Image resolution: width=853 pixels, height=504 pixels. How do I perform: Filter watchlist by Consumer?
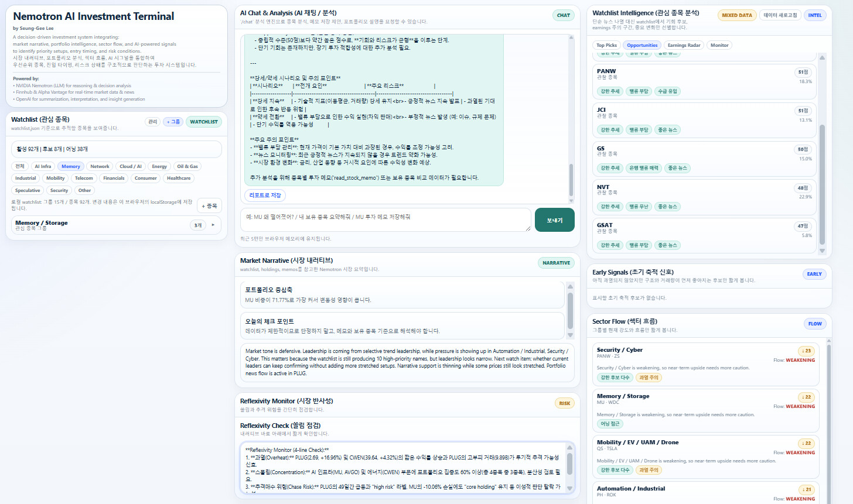coord(146,178)
